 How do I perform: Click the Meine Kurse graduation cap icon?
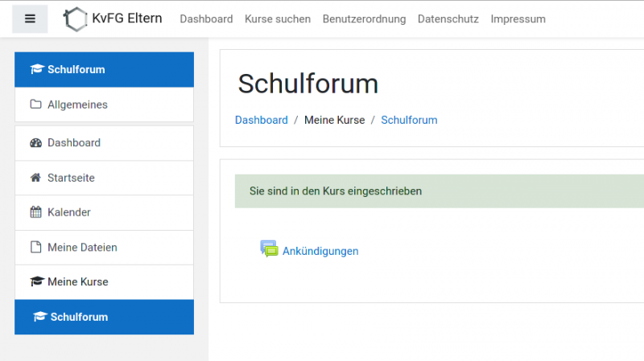(x=35, y=282)
